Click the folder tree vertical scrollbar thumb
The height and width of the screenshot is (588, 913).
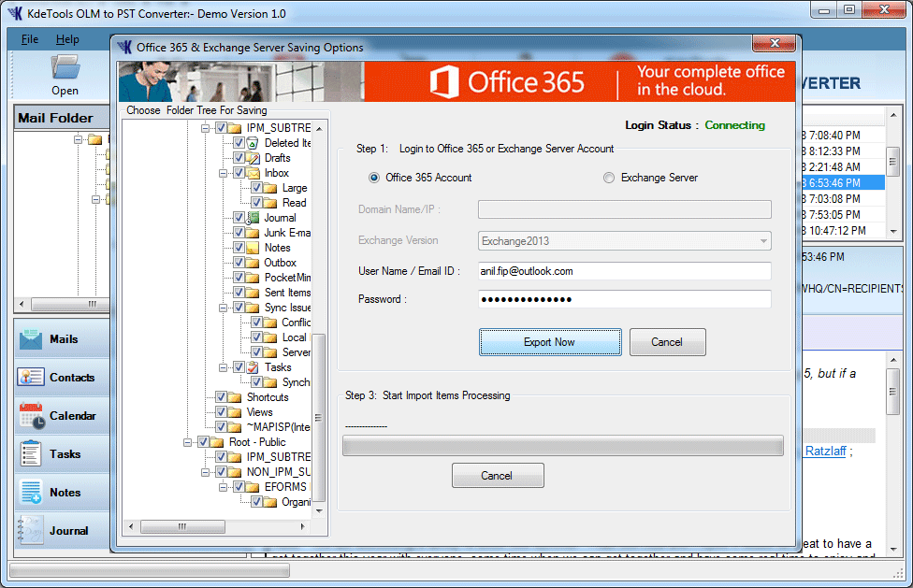(319, 417)
